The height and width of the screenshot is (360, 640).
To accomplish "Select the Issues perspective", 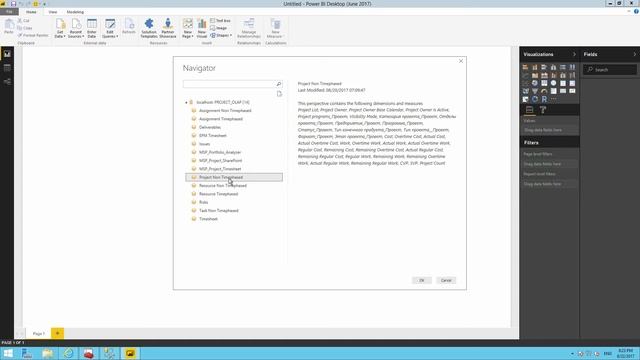I will tap(204, 144).
